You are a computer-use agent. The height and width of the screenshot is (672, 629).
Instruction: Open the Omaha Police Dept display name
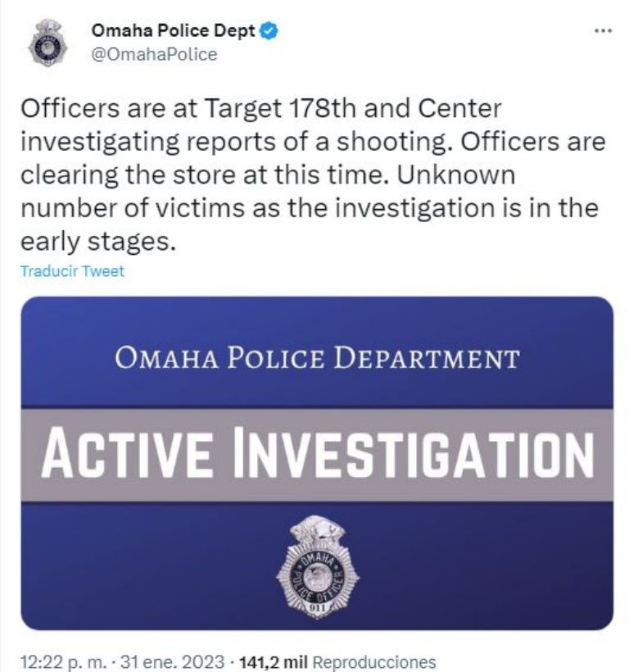coord(174,33)
